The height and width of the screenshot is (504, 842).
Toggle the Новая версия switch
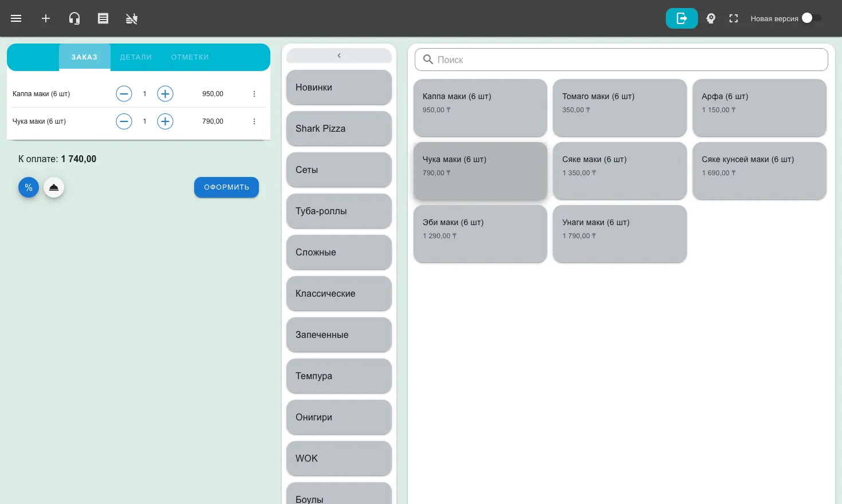coord(812,18)
